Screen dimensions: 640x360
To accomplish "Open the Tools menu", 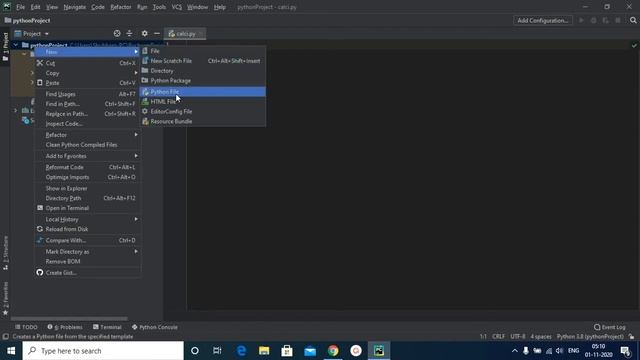I will click(x=159, y=7).
